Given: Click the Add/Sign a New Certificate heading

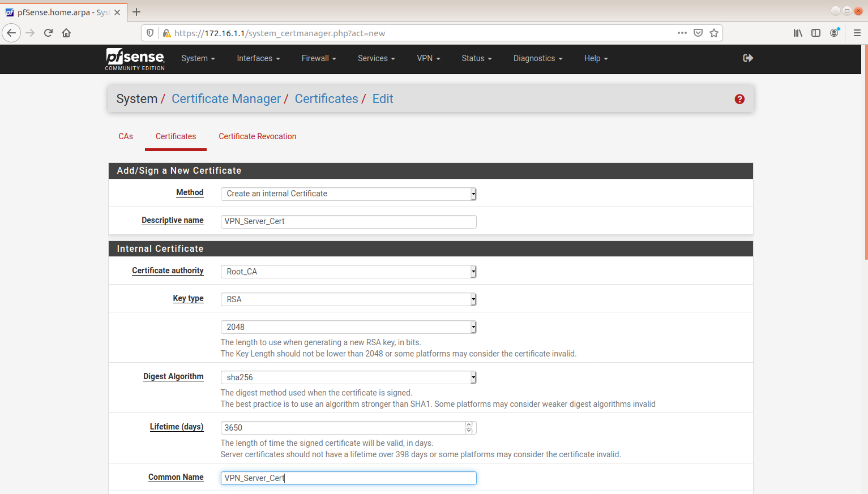Looking at the screenshot, I should [x=179, y=170].
